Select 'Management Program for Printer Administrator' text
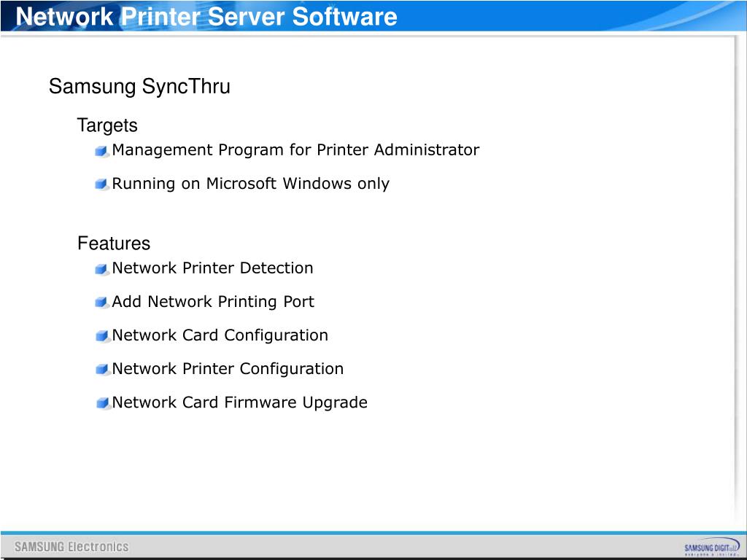 (x=295, y=150)
